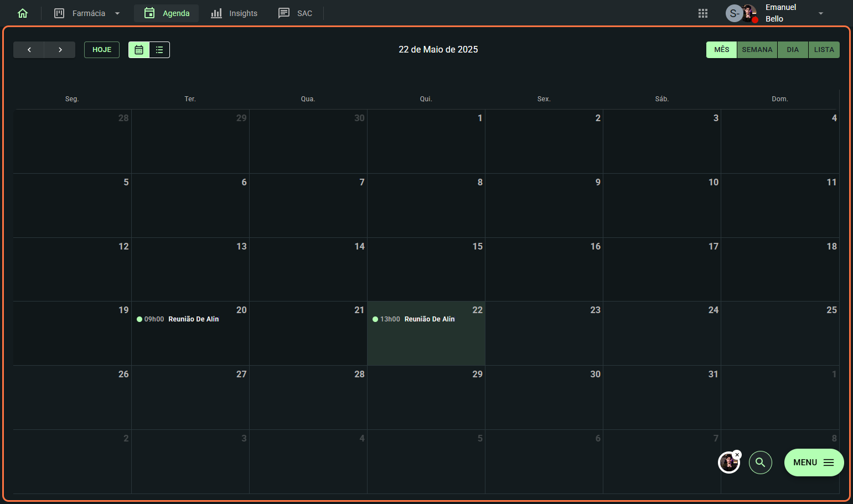The width and height of the screenshot is (853, 504).
Task: Jump to today with HOJE
Action: coord(102,50)
